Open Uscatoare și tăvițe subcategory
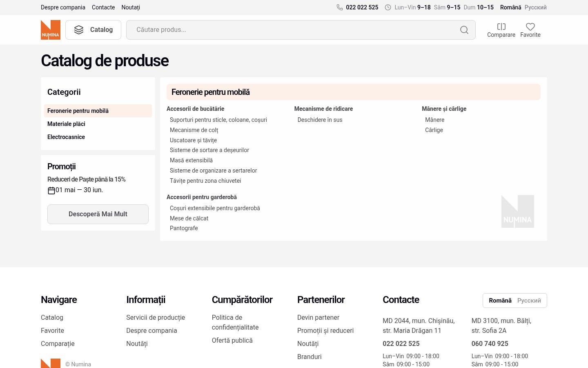This screenshot has height=368, width=588. point(193,140)
